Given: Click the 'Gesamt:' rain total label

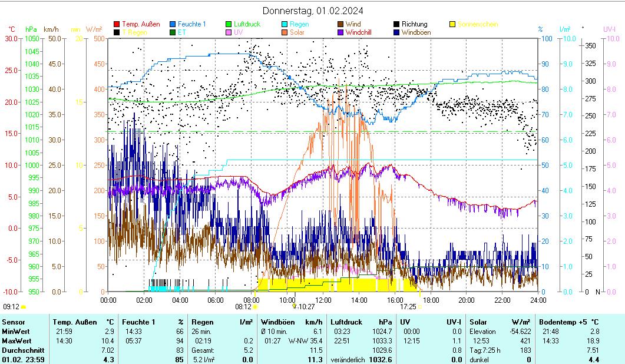Looking at the screenshot, I should pyautogui.click(x=203, y=350).
